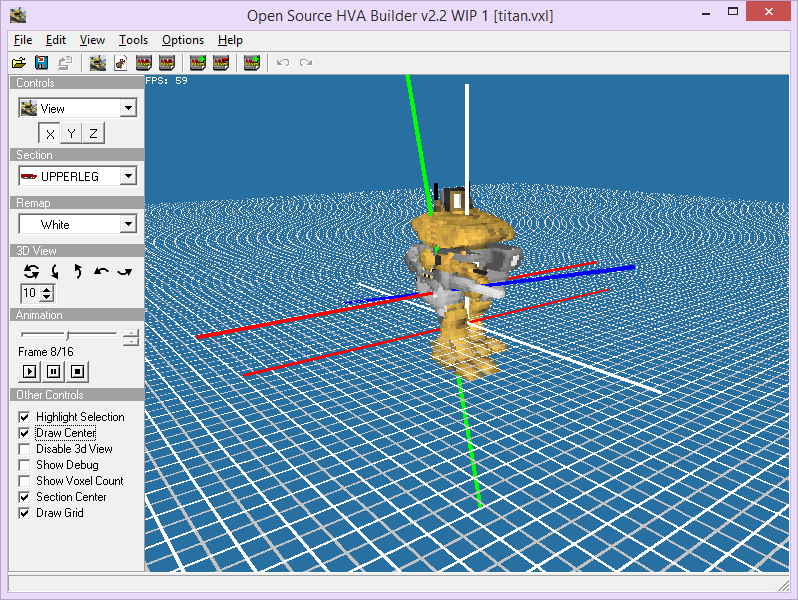Click the red-minus frame toolbar icon

(x=220, y=63)
